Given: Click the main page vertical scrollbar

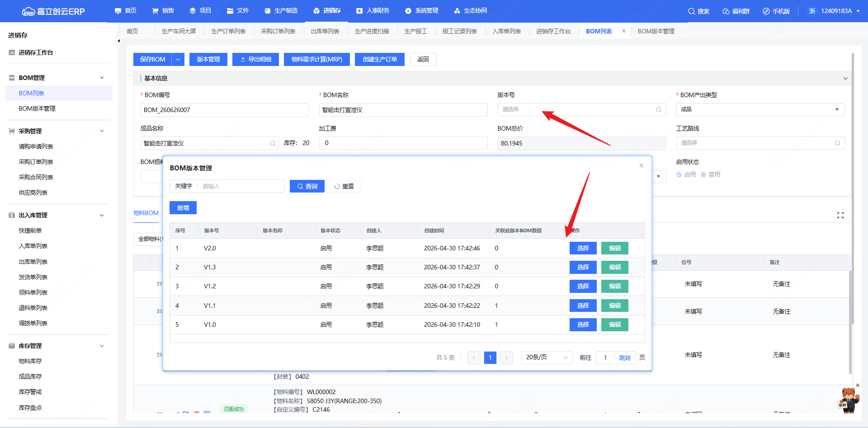Looking at the screenshot, I should pyautogui.click(x=853, y=188).
